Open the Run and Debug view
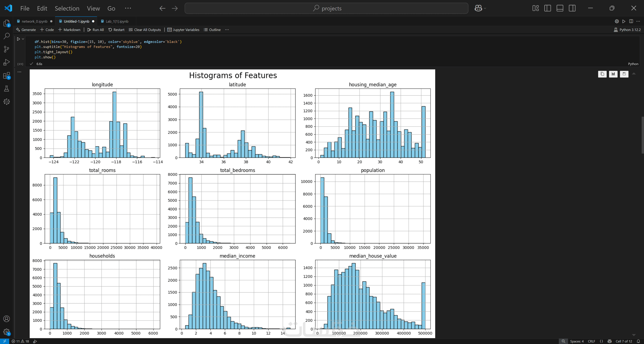Image resolution: width=644 pixels, height=344 pixels. [x=7, y=62]
